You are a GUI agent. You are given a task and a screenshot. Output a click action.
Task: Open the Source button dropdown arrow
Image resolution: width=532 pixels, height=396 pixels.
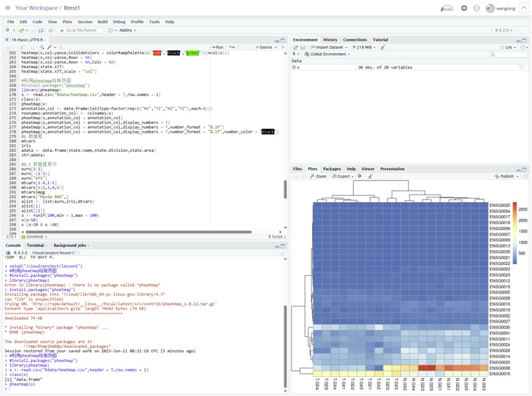point(276,48)
